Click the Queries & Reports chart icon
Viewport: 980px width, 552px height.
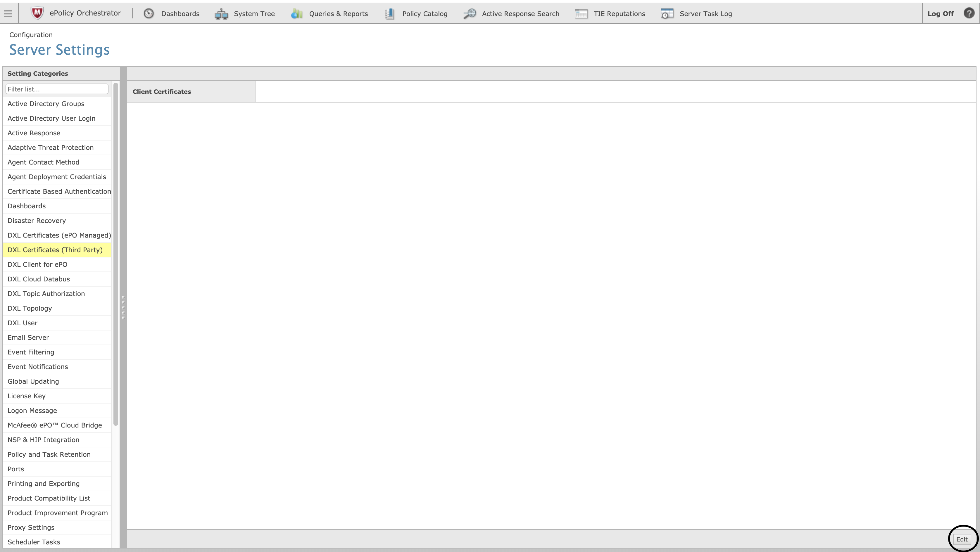[x=296, y=14]
